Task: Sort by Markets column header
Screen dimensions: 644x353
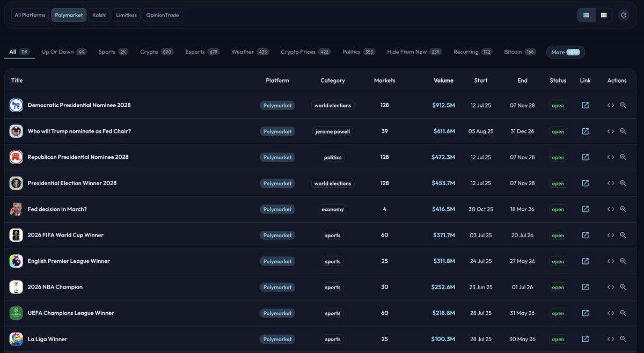Action: coord(384,80)
